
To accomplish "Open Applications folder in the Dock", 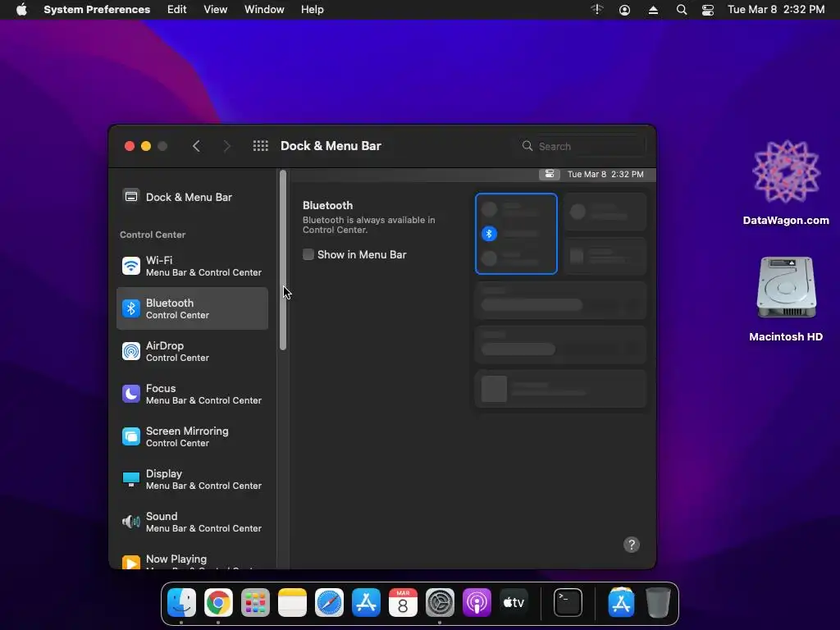I will pyautogui.click(x=622, y=603).
